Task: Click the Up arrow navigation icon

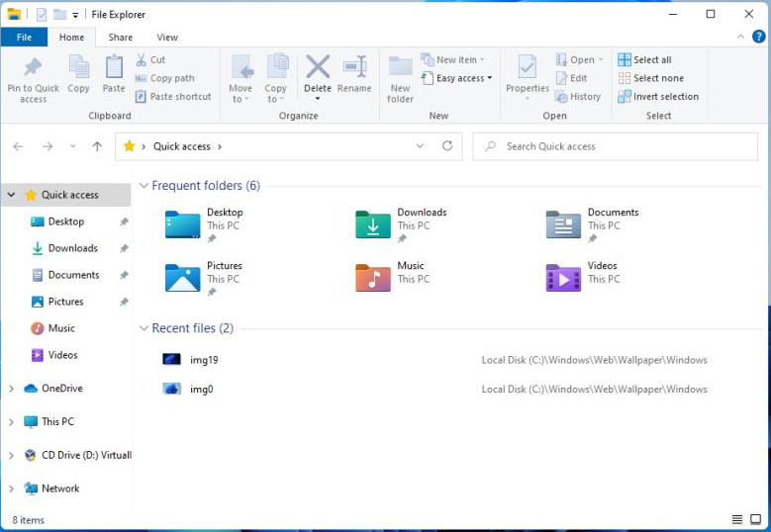Action: [x=97, y=146]
